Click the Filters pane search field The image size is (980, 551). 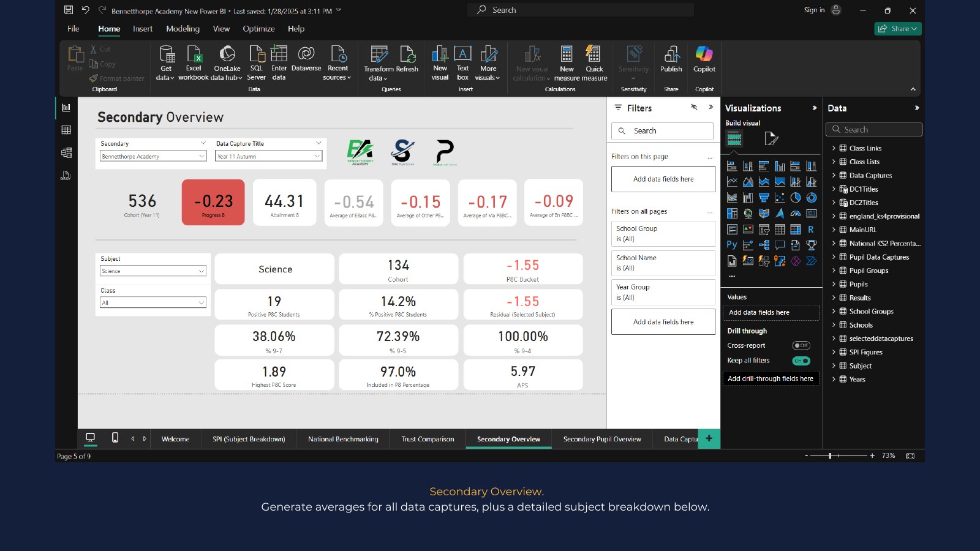tap(662, 131)
